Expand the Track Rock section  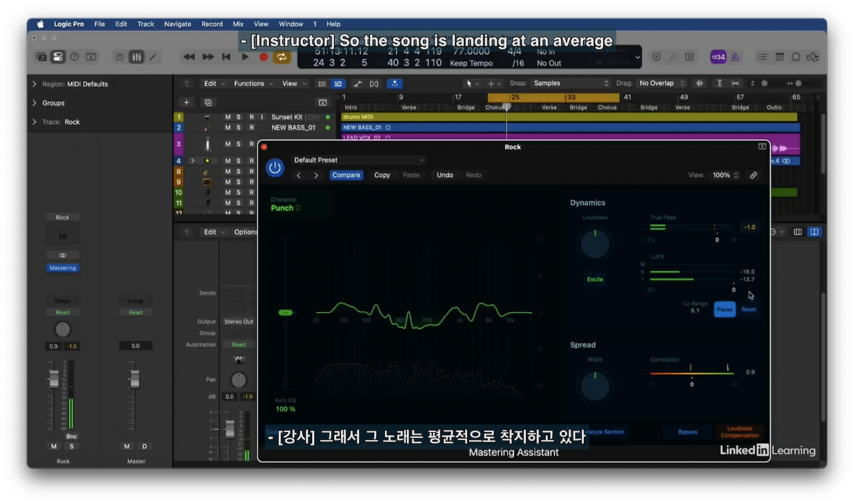[x=35, y=122]
